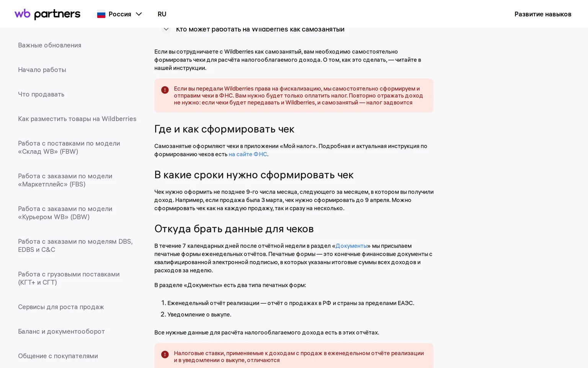
Task: Click warning icon in Налоговые ставки notice
Action: click(165, 355)
